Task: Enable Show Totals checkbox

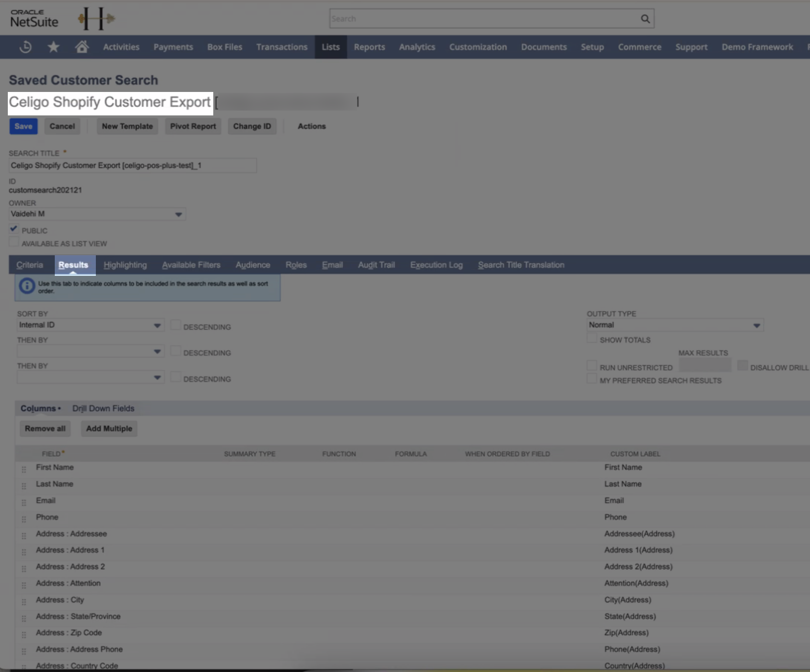Action: [x=592, y=338]
